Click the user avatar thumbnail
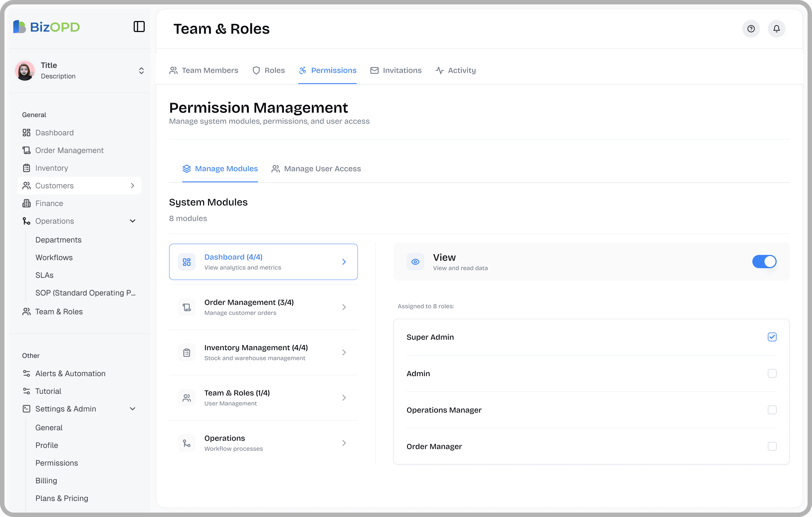Image resolution: width=812 pixels, height=517 pixels. pyautogui.click(x=25, y=70)
